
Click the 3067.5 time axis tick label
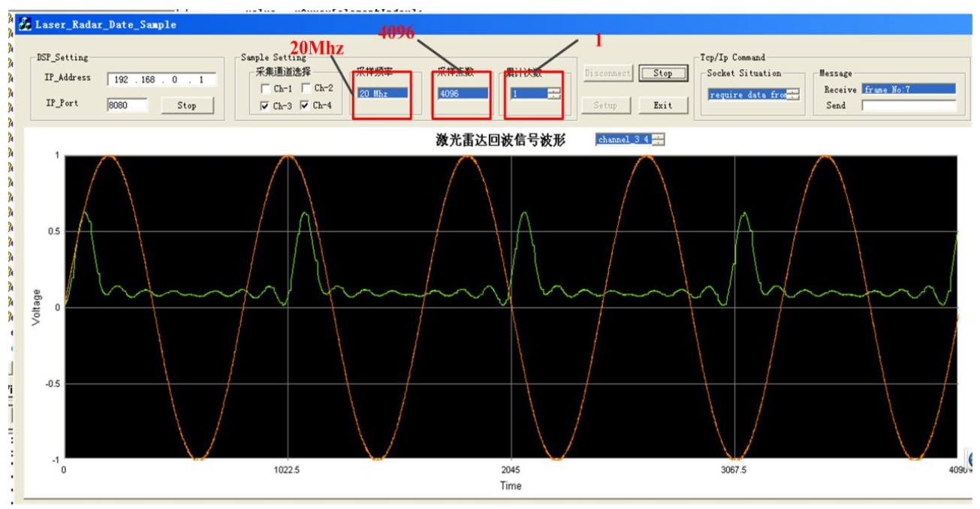[734, 470]
